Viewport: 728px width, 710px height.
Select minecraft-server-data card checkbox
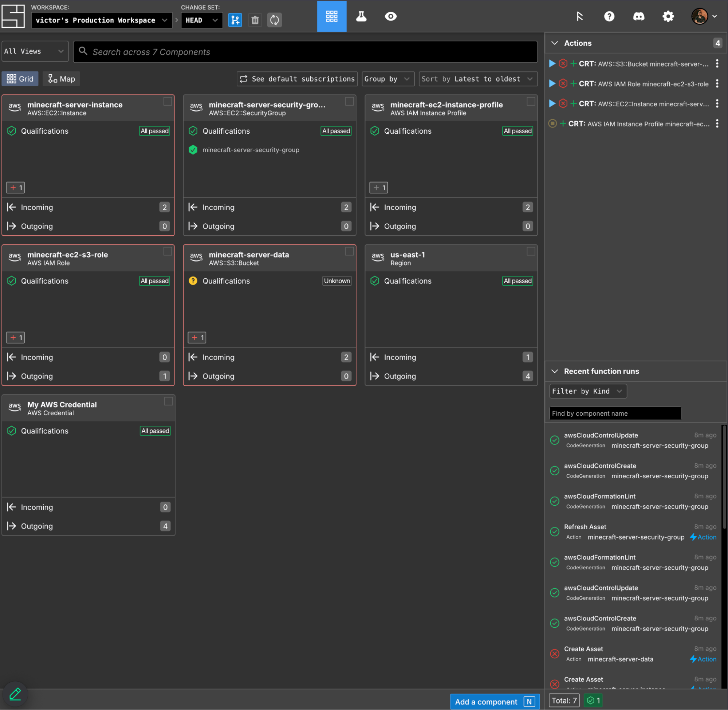[349, 251]
